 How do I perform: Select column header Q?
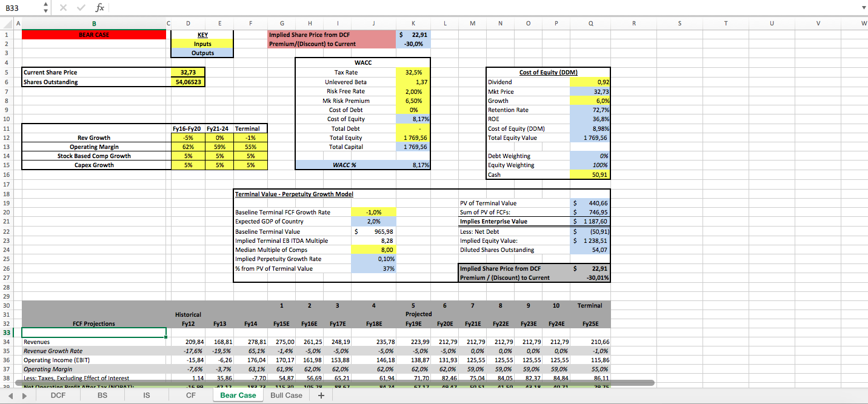pos(590,23)
